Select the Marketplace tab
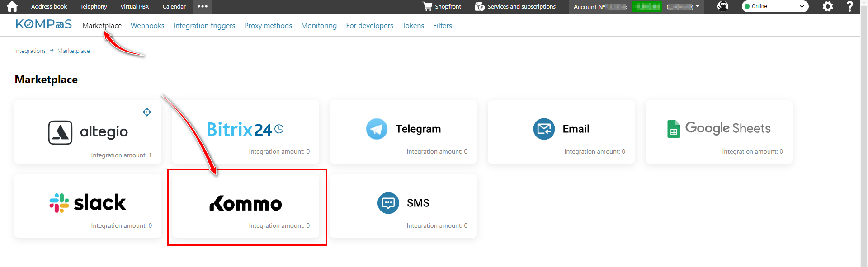Viewport: 868px width, 267px height. click(102, 26)
